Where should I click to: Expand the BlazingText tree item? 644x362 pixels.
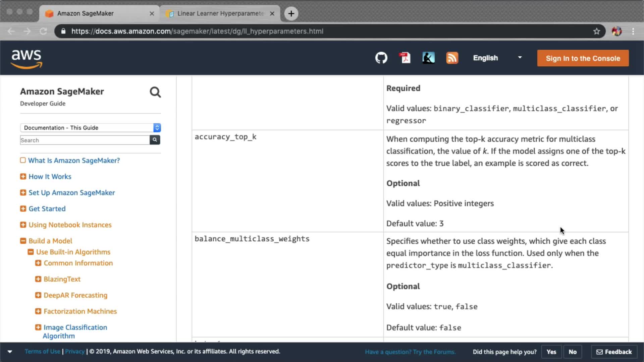pyautogui.click(x=38, y=279)
